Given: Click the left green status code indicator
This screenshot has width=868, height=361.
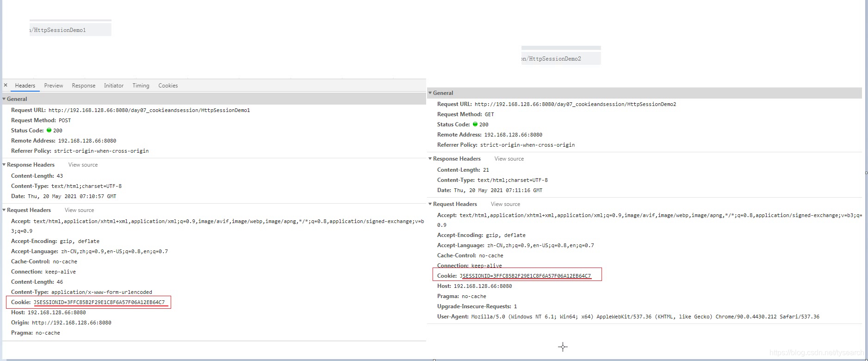Looking at the screenshot, I should coord(49,130).
